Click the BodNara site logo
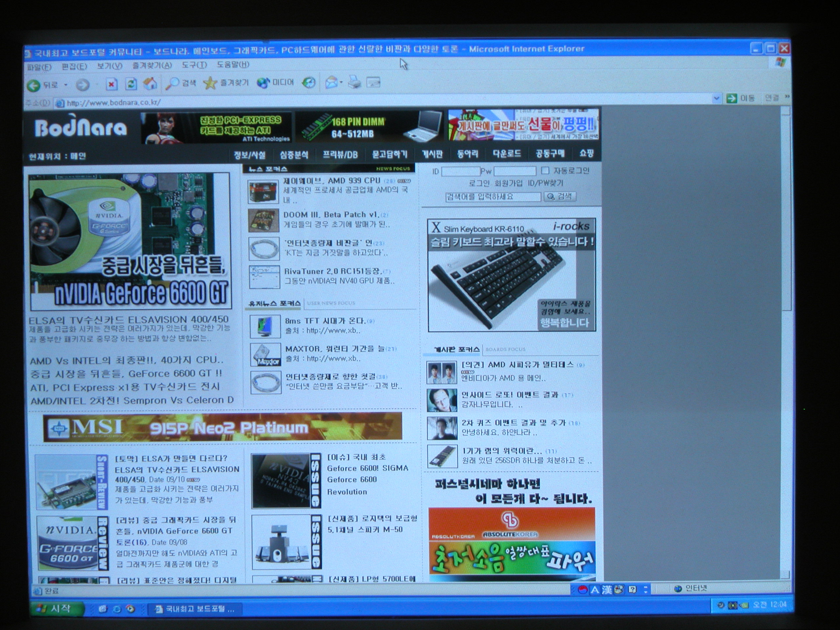 coord(80,127)
